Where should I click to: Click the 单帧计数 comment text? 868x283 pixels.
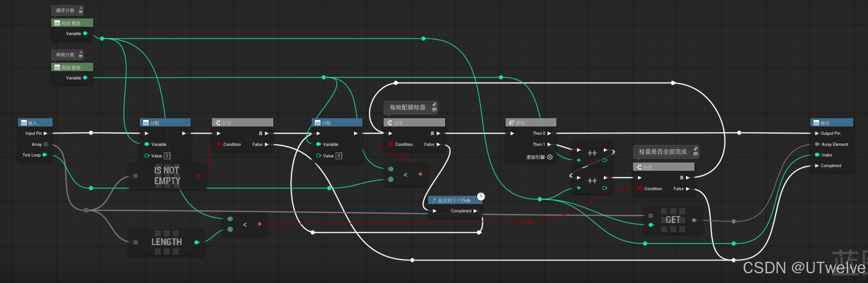[65, 54]
